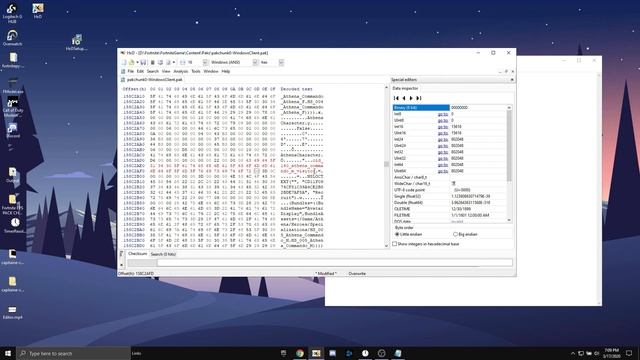This screenshot has height=360, width=640.
Task: Open Chrome from the taskbar
Action: coord(300,353)
